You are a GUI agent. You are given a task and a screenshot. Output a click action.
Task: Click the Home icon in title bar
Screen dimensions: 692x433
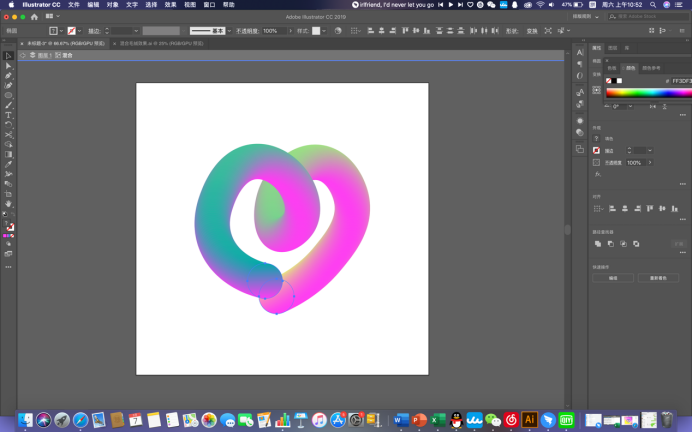34,17
